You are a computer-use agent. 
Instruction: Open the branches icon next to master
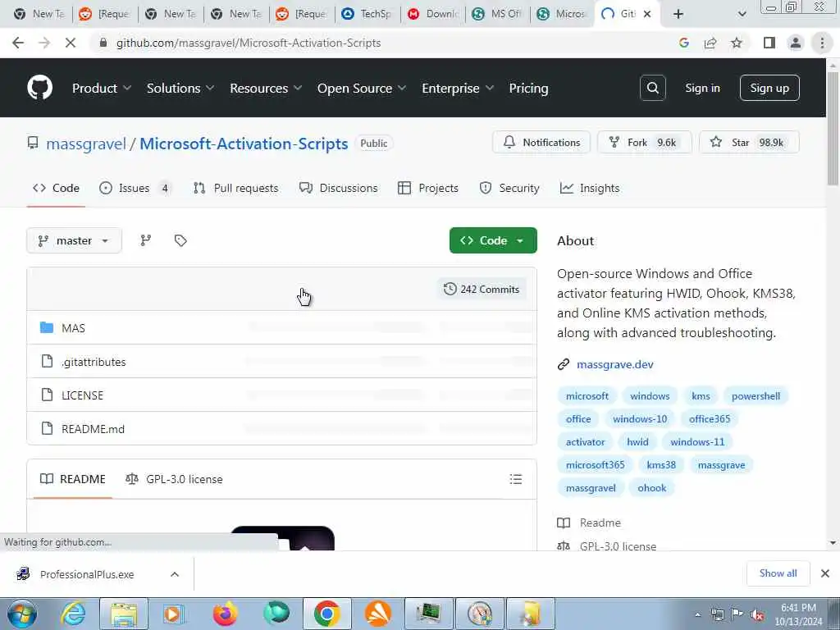pyautogui.click(x=146, y=240)
